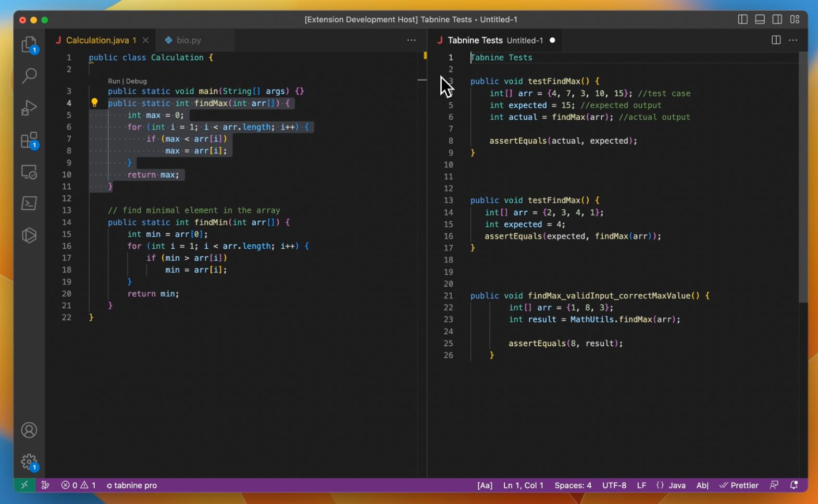Click 'int max = 0;' in Calculation.java
818x504 pixels.
[x=156, y=115]
